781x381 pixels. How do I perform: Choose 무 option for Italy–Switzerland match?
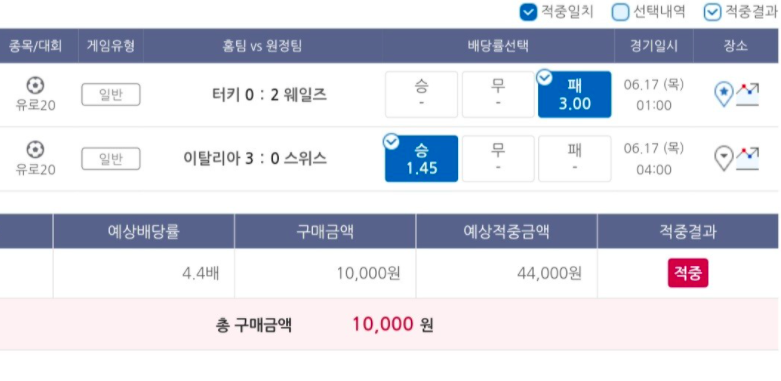[498, 159]
